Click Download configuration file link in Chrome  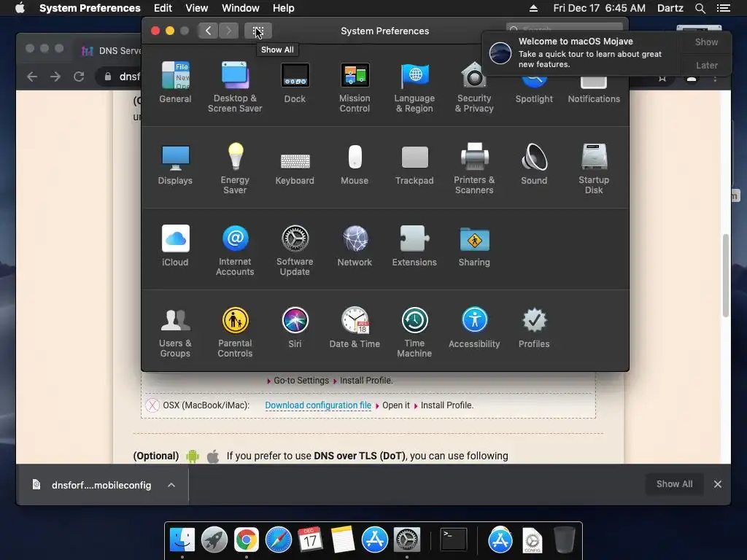pos(318,405)
